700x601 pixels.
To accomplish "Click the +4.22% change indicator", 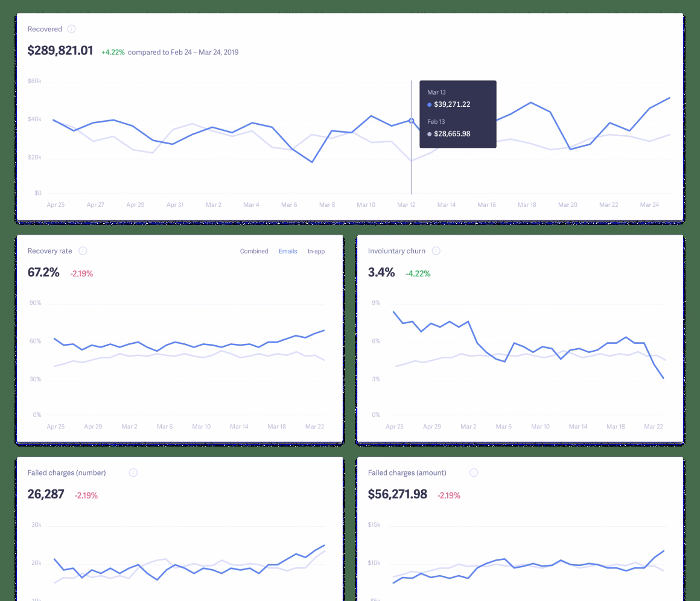I will pos(114,52).
